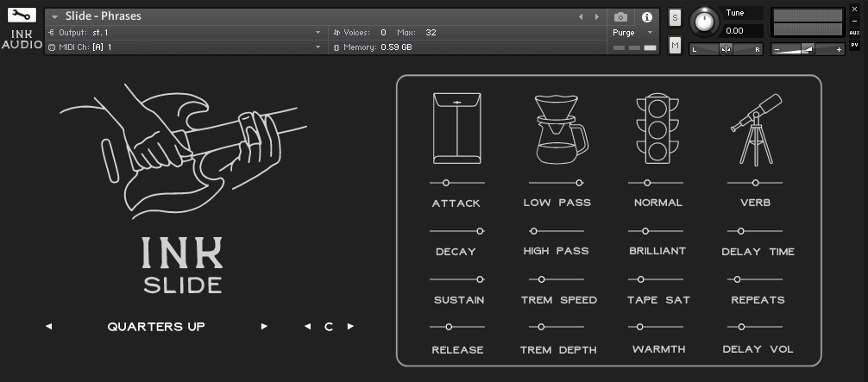Click the Tune knob

[x=705, y=21]
